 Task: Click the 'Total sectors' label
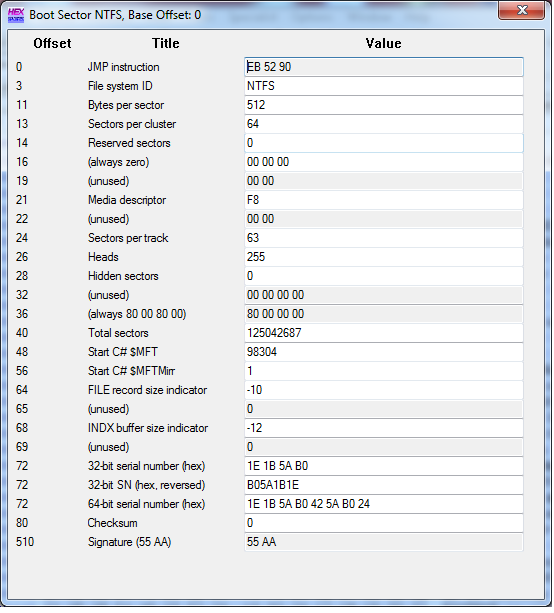[x=118, y=333]
